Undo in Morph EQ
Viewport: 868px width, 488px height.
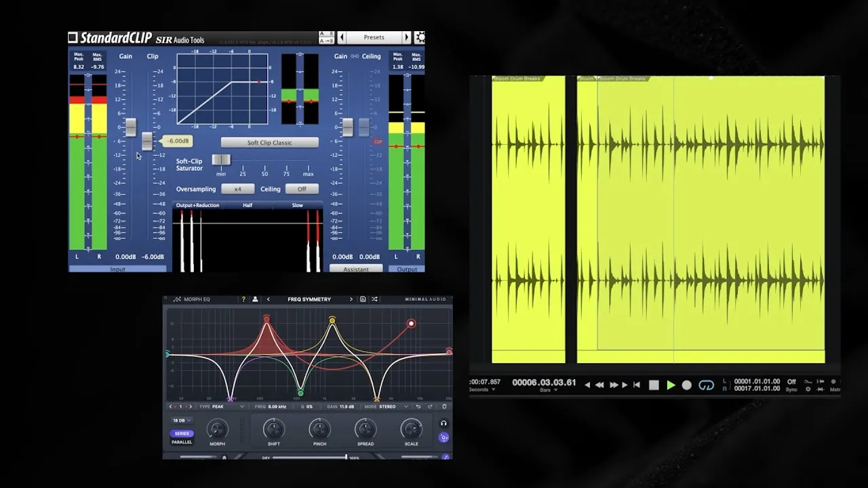coord(418,407)
